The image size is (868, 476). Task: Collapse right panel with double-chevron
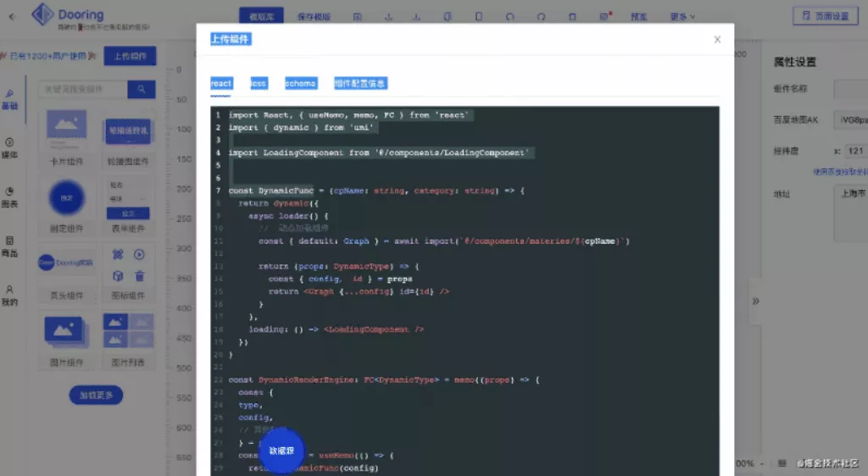coord(755,300)
